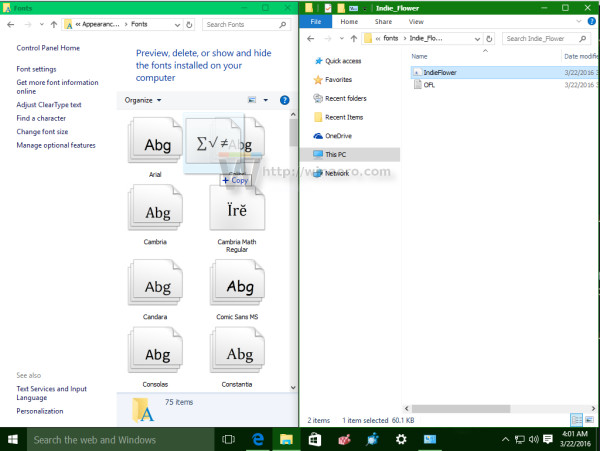Open the View ribbon tab
600x451 pixels.
click(x=416, y=22)
